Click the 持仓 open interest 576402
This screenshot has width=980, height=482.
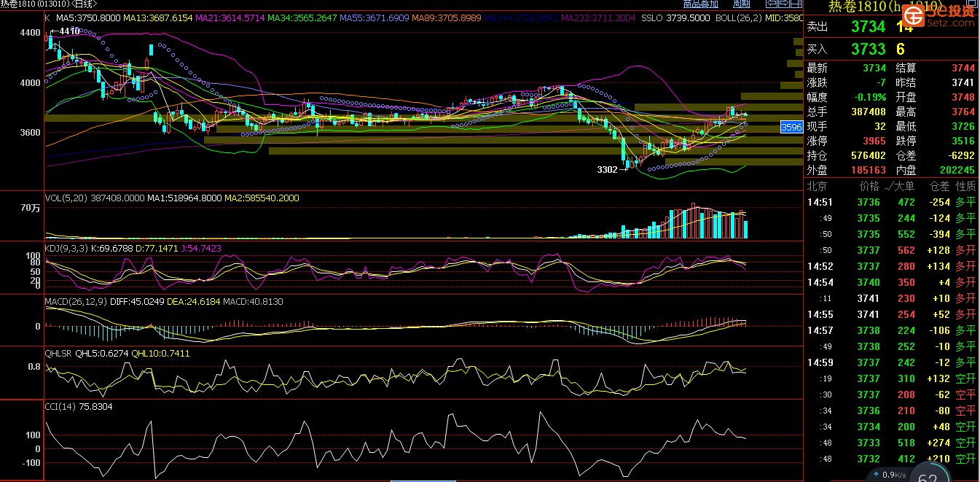click(x=869, y=155)
